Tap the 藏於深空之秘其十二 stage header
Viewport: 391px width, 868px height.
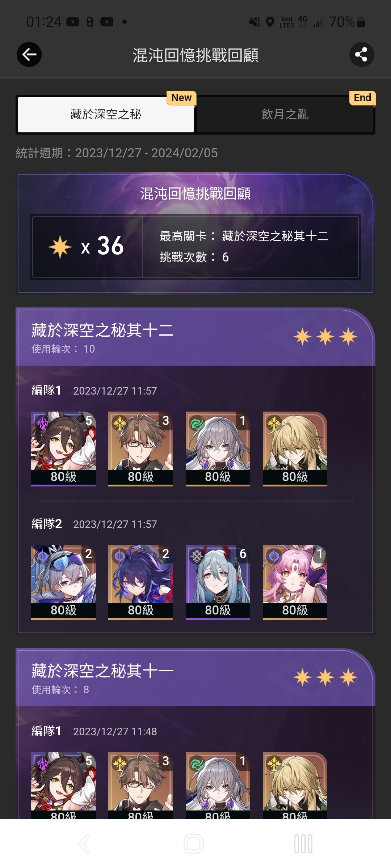coord(102,330)
